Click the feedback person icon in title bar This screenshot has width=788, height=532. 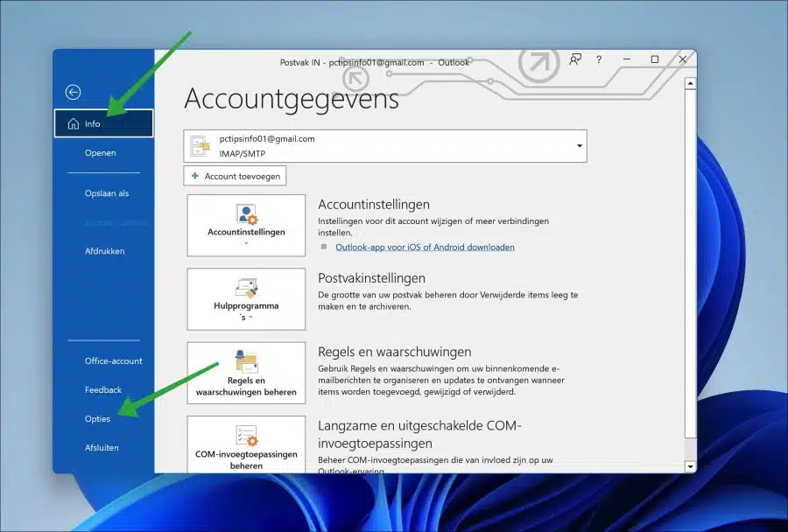575,59
